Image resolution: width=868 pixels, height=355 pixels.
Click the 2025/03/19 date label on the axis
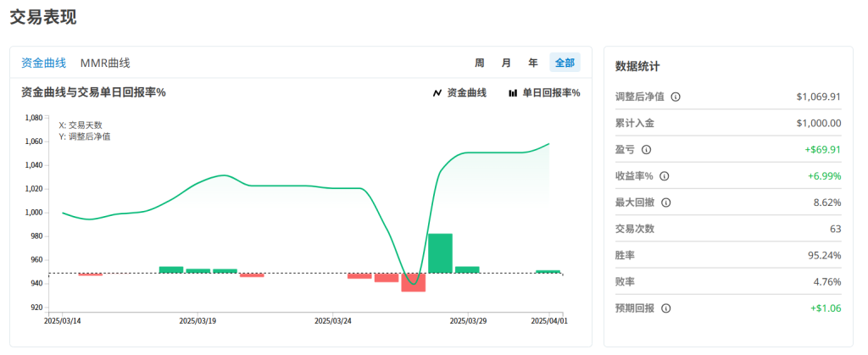point(198,321)
